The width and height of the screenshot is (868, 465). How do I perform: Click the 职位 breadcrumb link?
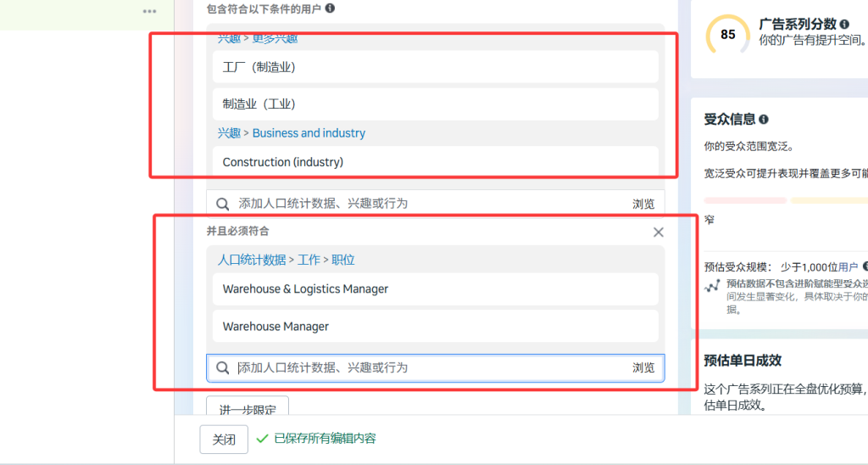342,261
